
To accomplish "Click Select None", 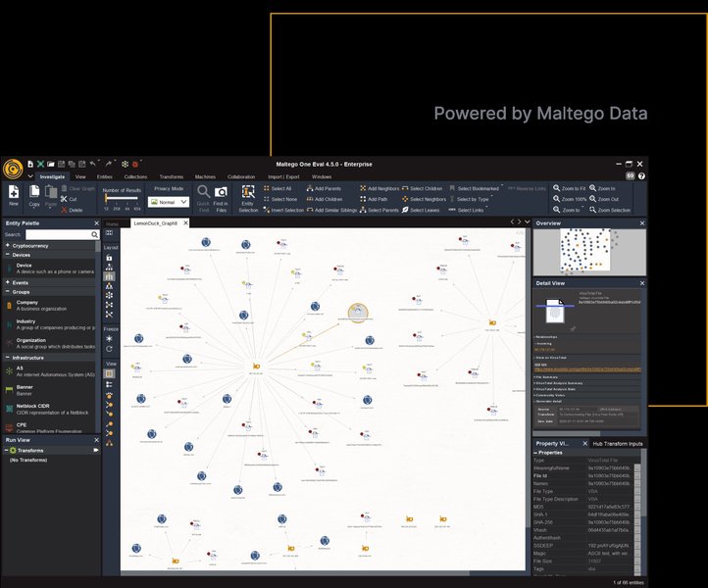I will pos(280,199).
